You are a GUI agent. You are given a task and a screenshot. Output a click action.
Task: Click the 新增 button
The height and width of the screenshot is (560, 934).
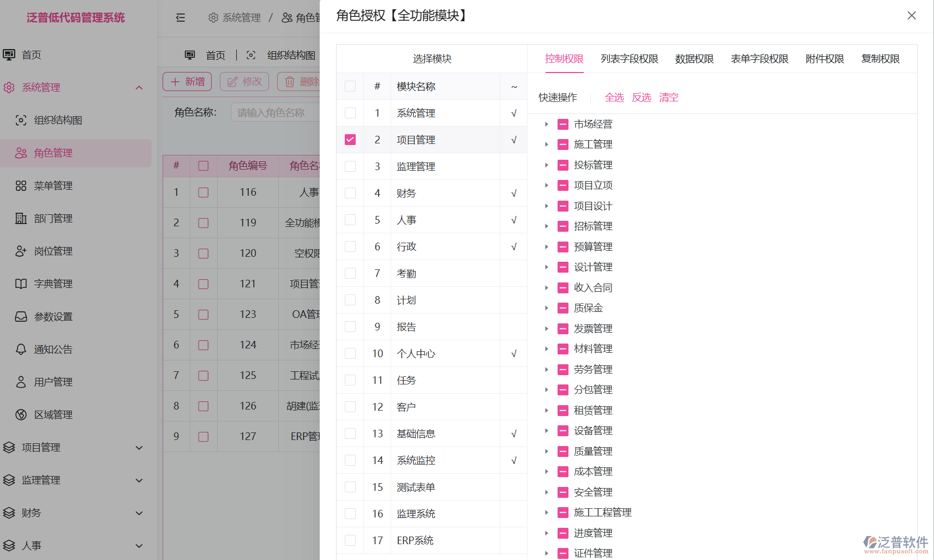click(x=187, y=81)
